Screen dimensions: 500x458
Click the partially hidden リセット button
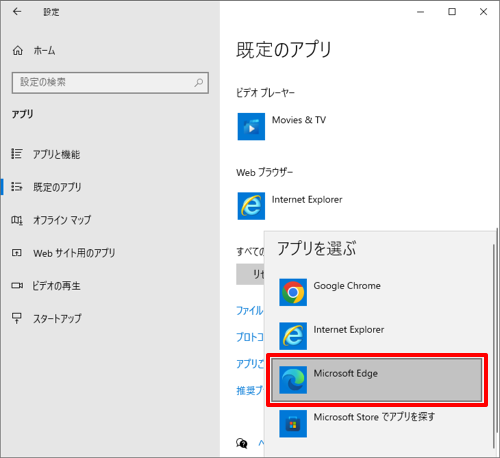point(250,274)
